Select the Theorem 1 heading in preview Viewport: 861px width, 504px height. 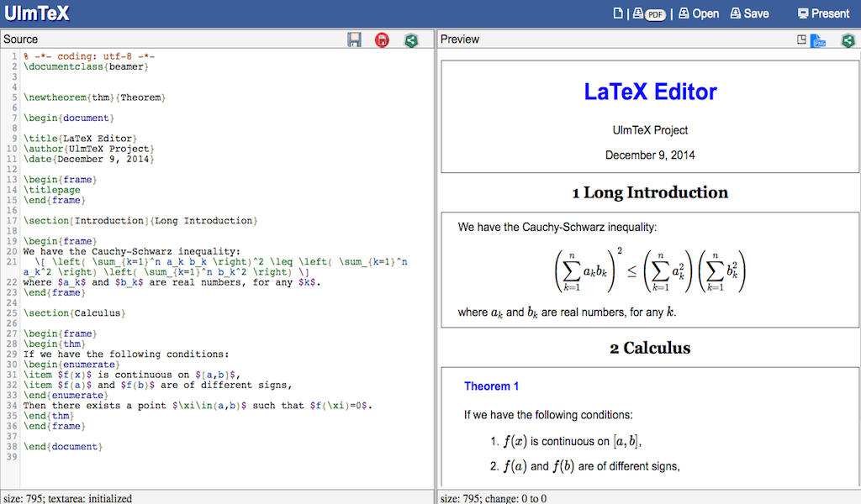(491, 386)
